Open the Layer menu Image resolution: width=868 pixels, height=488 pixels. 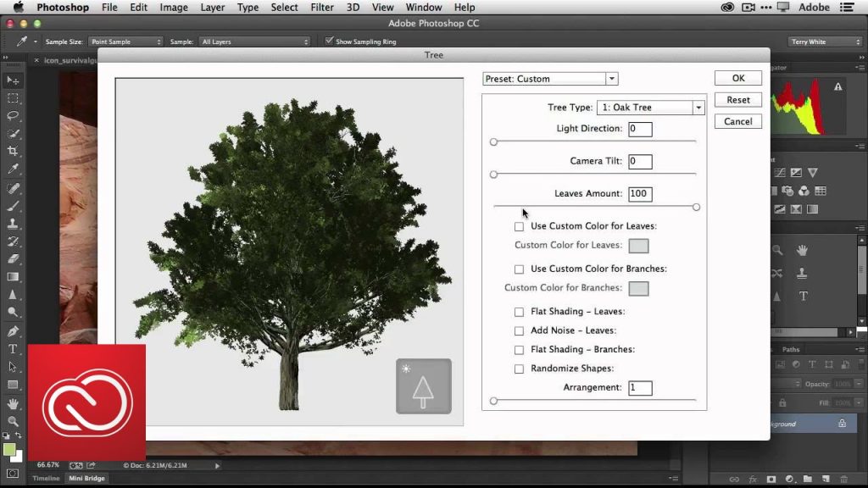(212, 8)
